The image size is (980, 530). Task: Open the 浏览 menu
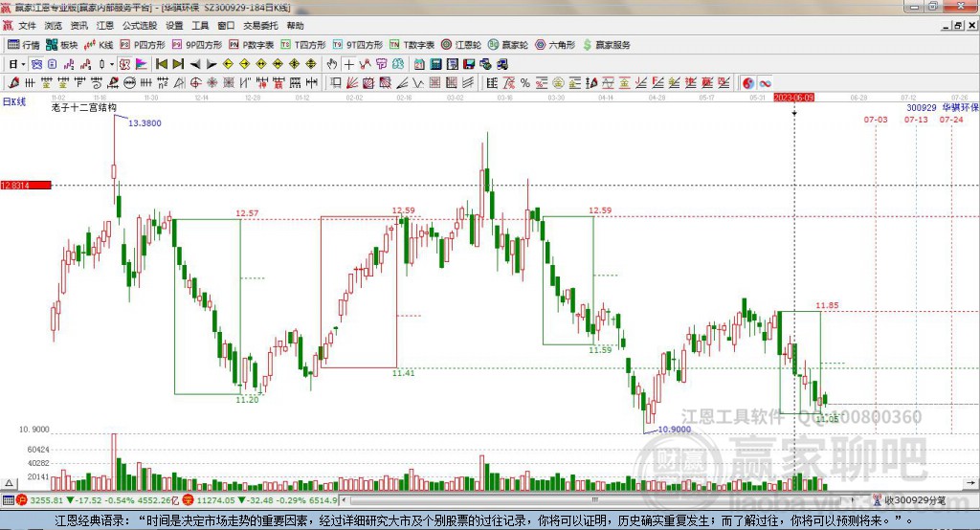pyautogui.click(x=54, y=26)
